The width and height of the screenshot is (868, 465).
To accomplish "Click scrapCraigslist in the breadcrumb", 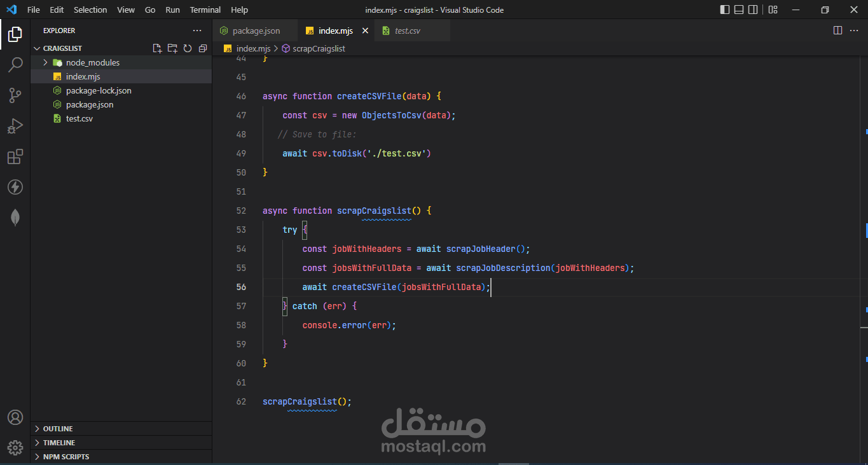I will click(x=319, y=48).
